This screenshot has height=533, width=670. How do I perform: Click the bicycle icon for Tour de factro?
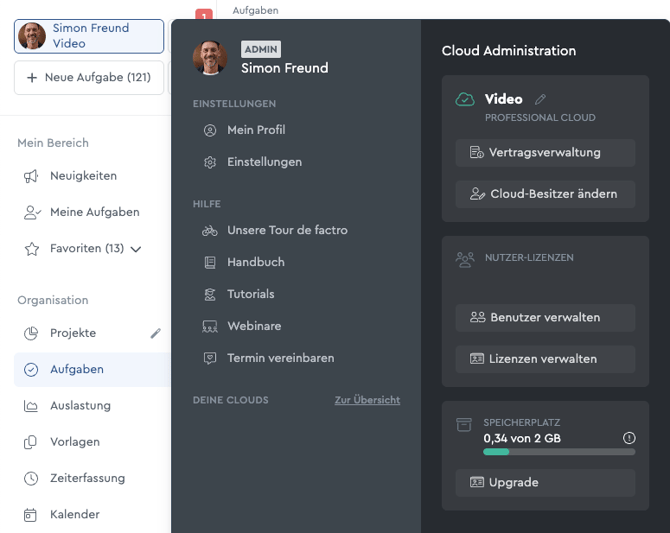210,231
